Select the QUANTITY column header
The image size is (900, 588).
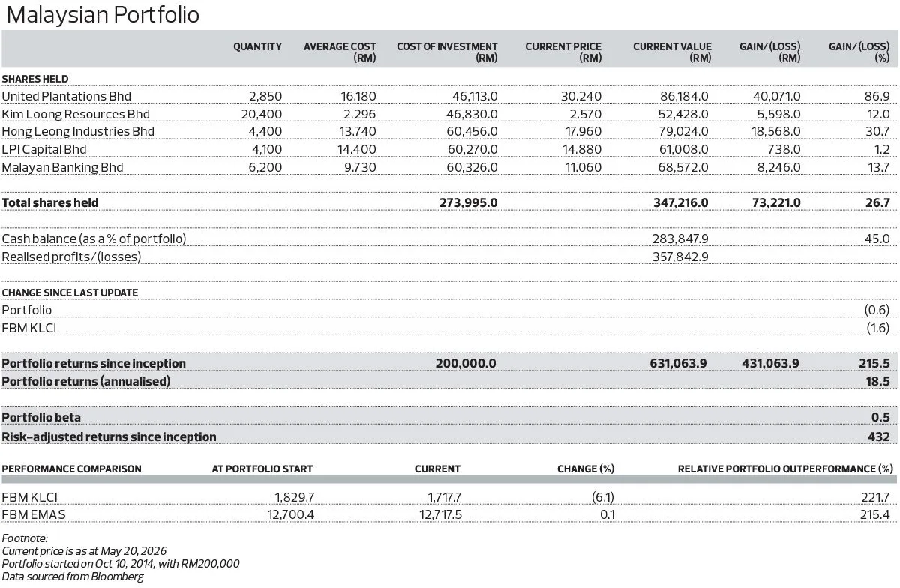click(x=257, y=46)
